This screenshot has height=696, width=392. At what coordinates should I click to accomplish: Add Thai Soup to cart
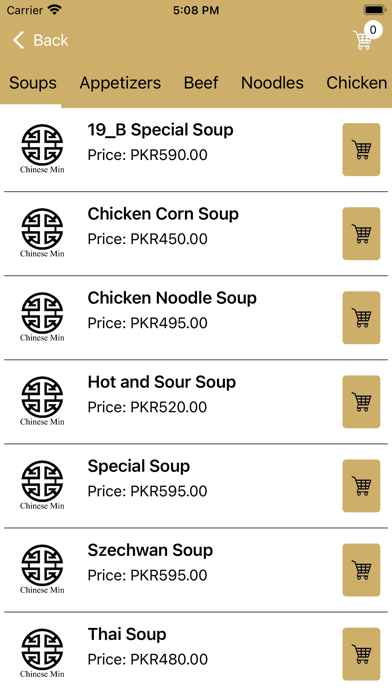coord(361,654)
